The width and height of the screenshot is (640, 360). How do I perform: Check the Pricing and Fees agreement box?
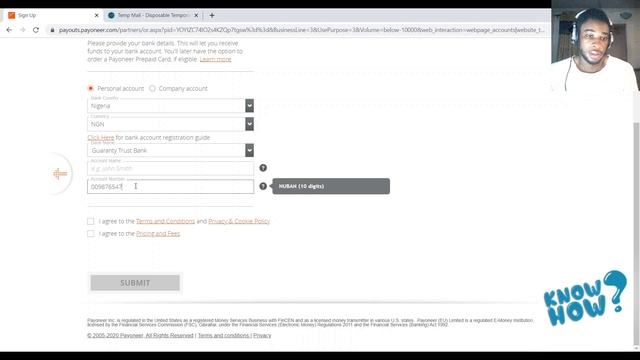tap(91, 233)
